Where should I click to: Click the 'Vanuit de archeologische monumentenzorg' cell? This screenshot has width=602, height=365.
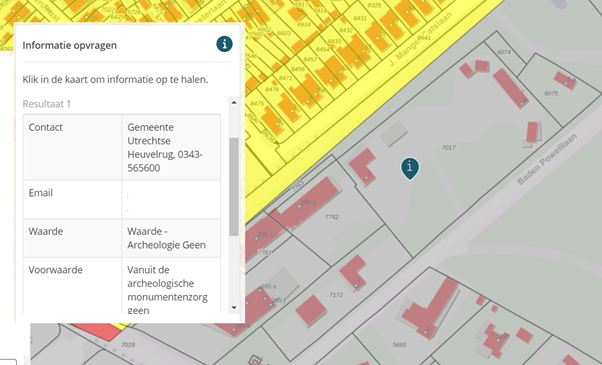tap(171, 286)
